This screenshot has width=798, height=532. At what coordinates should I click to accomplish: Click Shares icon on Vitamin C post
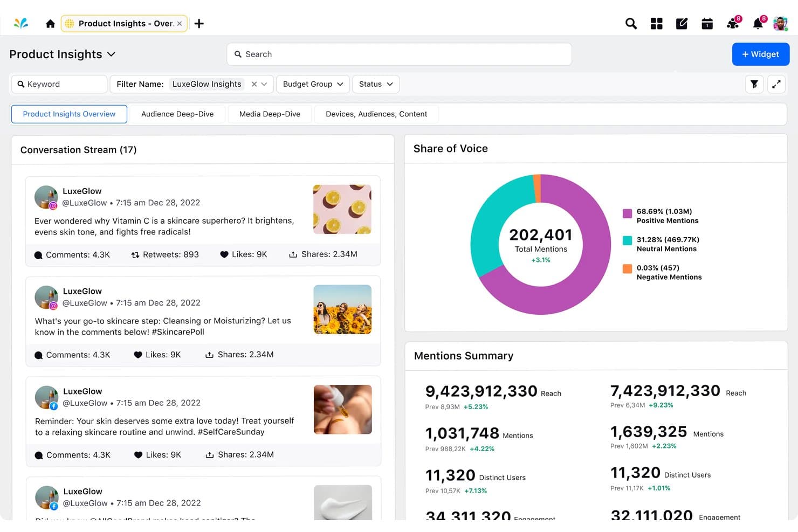pos(293,254)
